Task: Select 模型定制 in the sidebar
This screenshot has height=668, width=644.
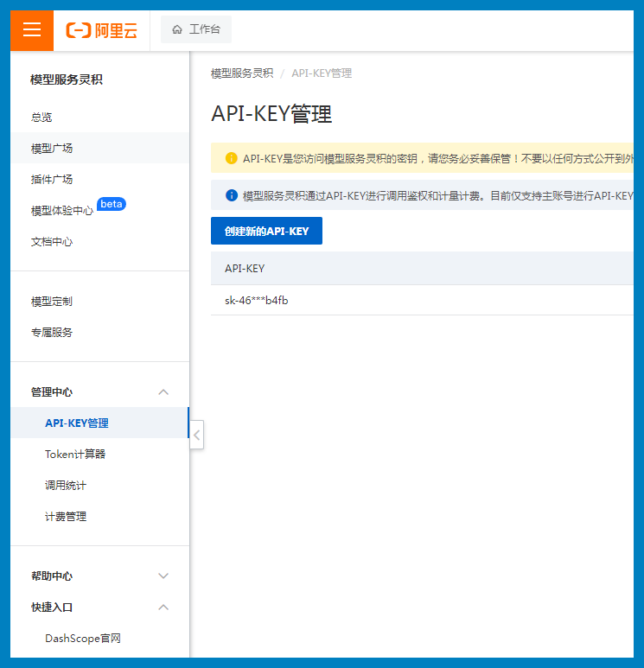Action: [x=52, y=302]
